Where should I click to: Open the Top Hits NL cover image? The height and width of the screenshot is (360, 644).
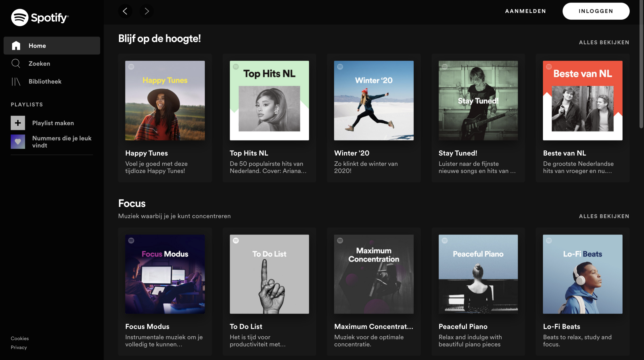click(269, 101)
